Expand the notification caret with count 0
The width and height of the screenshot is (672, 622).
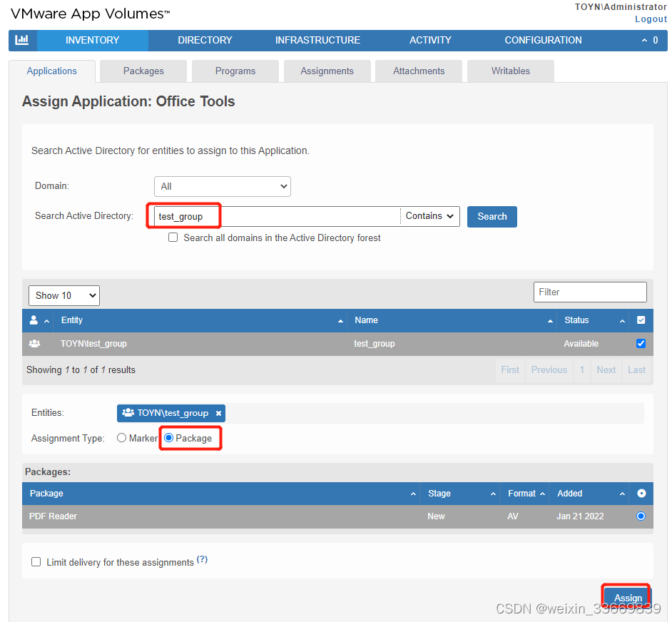(644, 40)
